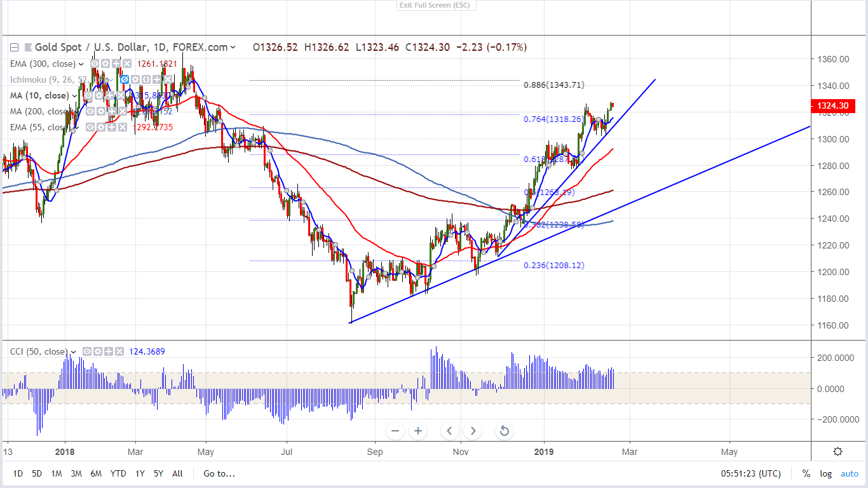Remove EMA (55, close) indicator with X
The height and width of the screenshot is (488, 868).
(123, 127)
